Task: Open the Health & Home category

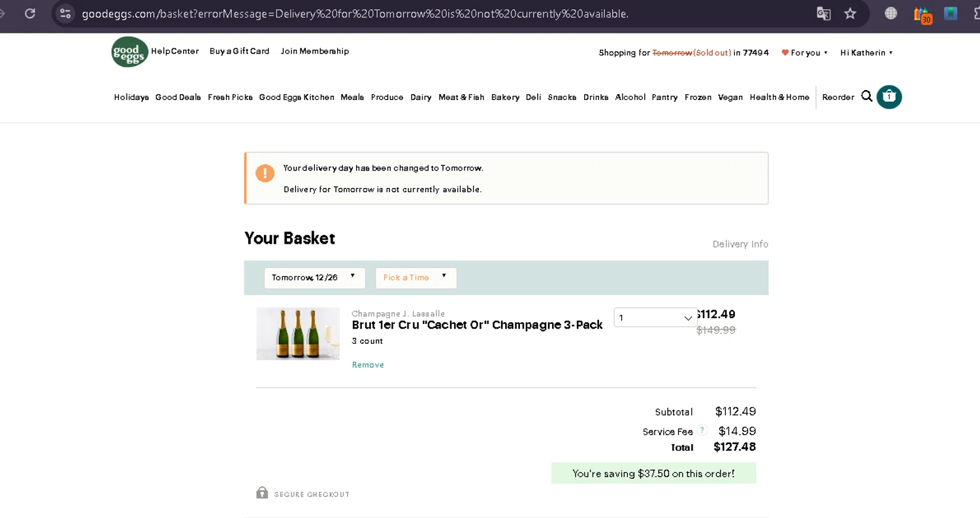Action: 779,97
